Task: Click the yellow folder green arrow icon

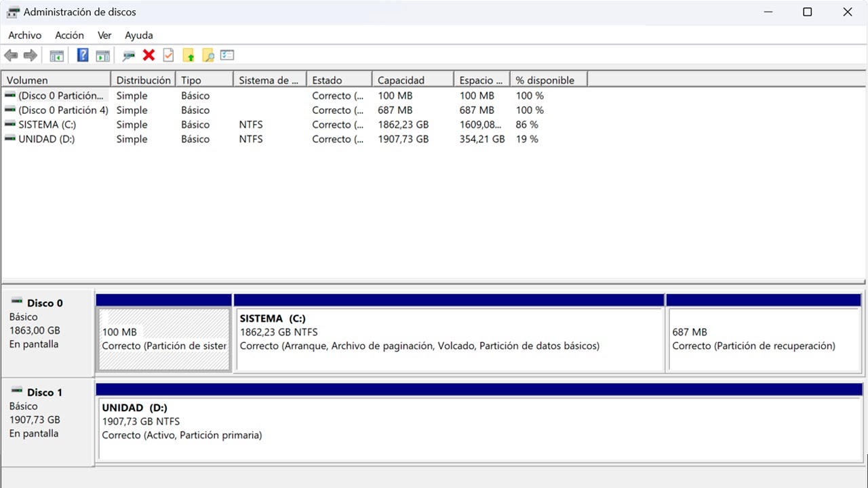Action: click(x=189, y=56)
